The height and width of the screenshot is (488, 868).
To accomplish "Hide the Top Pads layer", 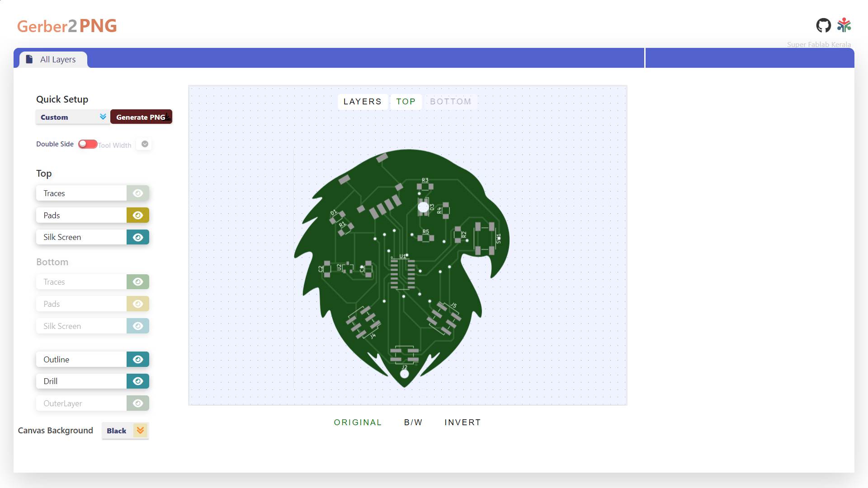I will pos(138,216).
